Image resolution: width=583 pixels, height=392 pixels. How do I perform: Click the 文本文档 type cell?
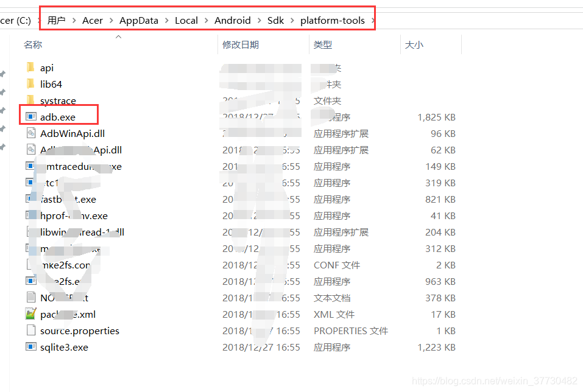(332, 298)
